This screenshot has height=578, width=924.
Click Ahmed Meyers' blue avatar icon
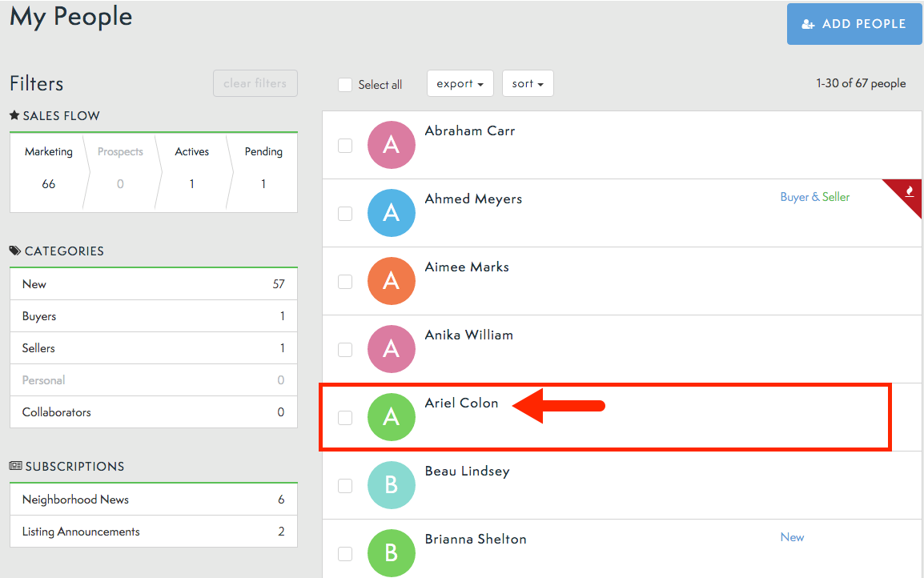(x=391, y=213)
